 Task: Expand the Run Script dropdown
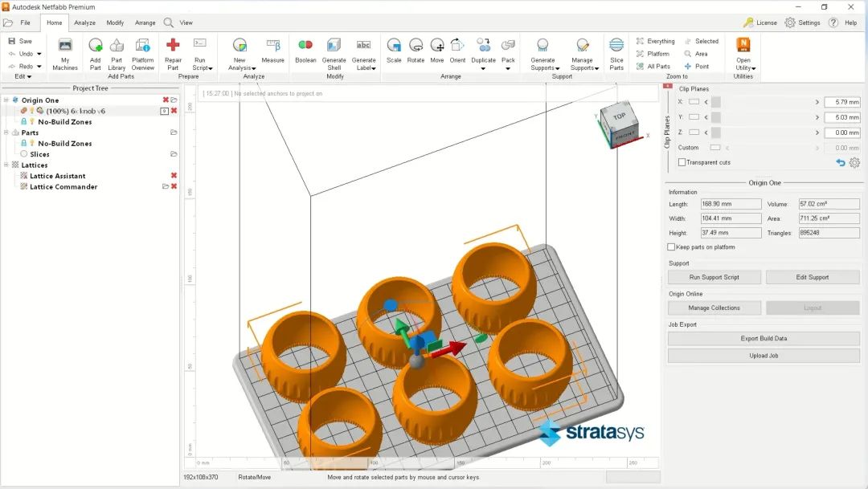pyautogui.click(x=202, y=68)
